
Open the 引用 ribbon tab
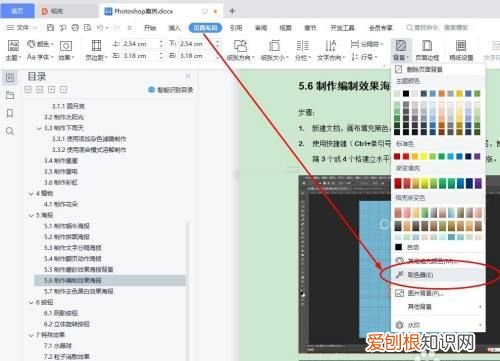236,28
